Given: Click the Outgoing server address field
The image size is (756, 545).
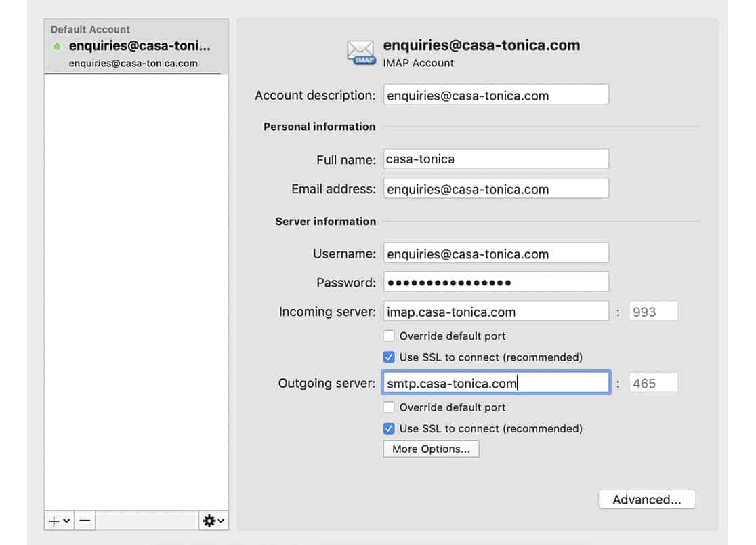Looking at the screenshot, I should coord(496,383).
